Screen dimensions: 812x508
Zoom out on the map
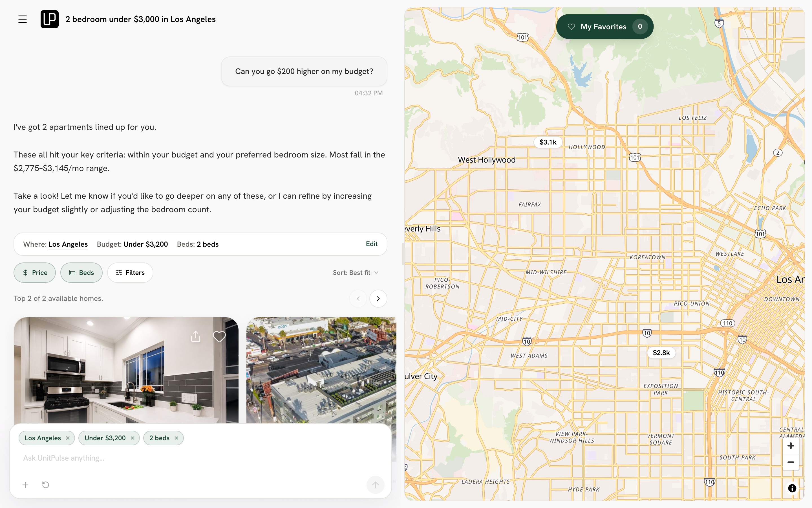pyautogui.click(x=791, y=462)
